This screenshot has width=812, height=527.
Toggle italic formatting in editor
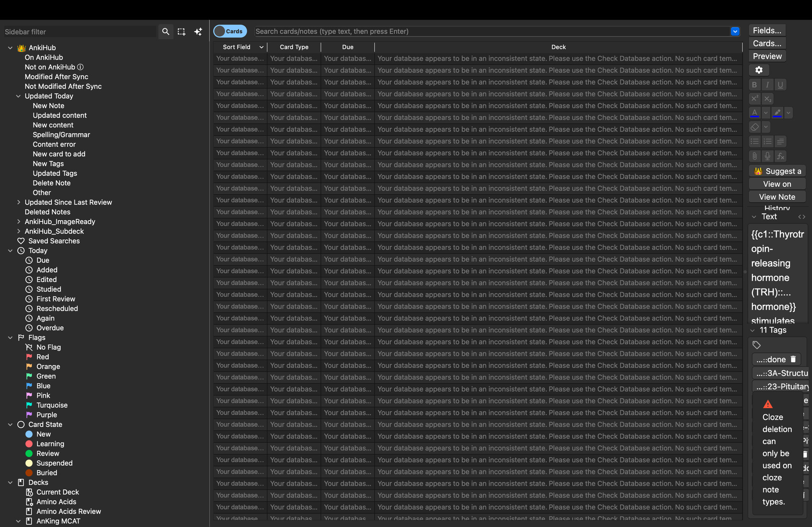click(x=767, y=85)
